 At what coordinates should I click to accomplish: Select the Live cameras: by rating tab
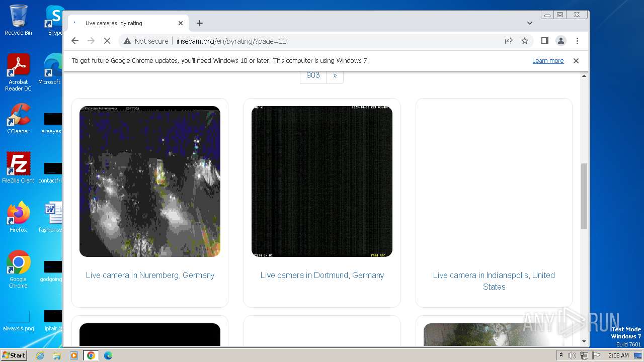128,23
